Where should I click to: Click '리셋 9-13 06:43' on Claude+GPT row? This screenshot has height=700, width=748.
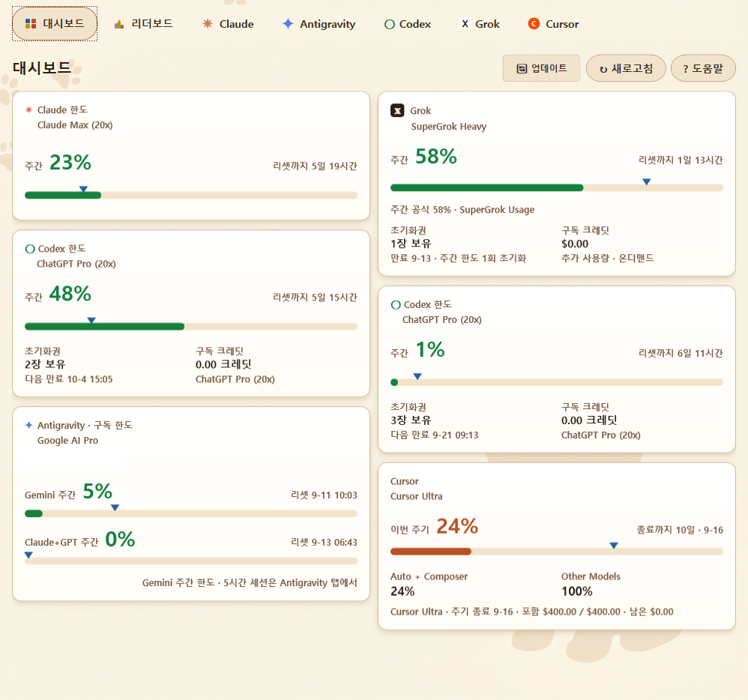tap(324, 543)
